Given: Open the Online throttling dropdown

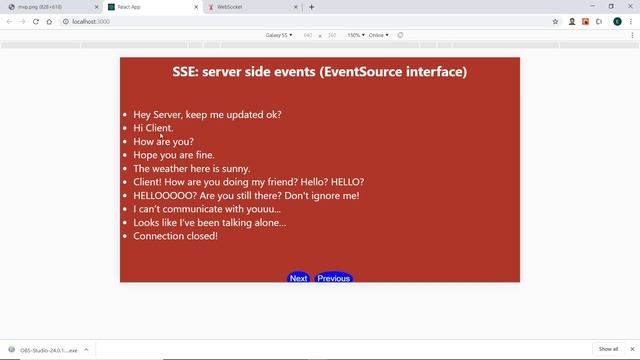Looking at the screenshot, I should (378, 35).
